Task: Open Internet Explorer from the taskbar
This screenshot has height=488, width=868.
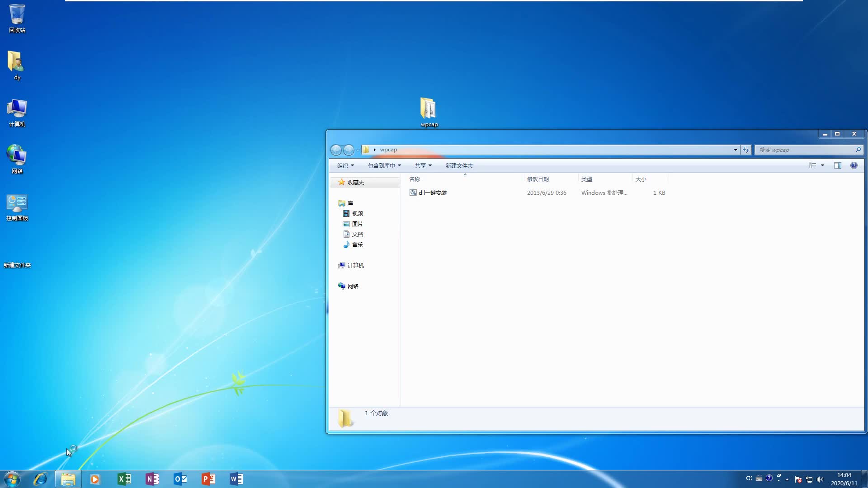Action: (40, 479)
